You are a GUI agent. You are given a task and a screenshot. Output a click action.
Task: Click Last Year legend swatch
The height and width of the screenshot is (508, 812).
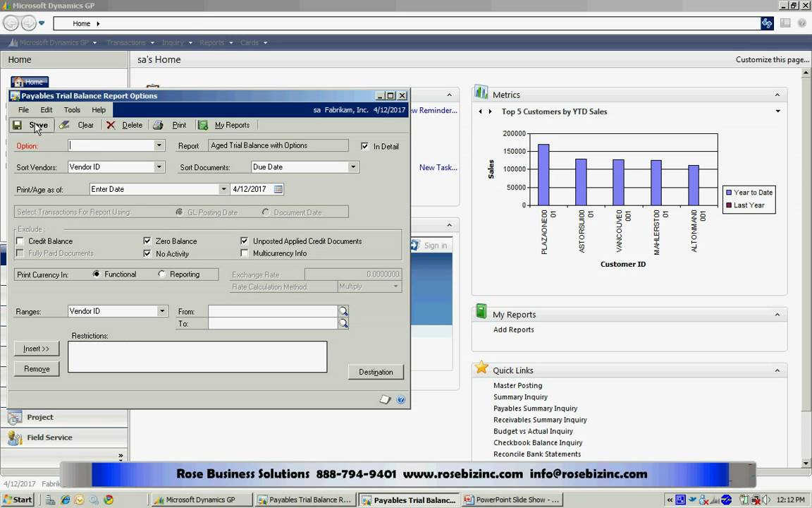coord(729,205)
